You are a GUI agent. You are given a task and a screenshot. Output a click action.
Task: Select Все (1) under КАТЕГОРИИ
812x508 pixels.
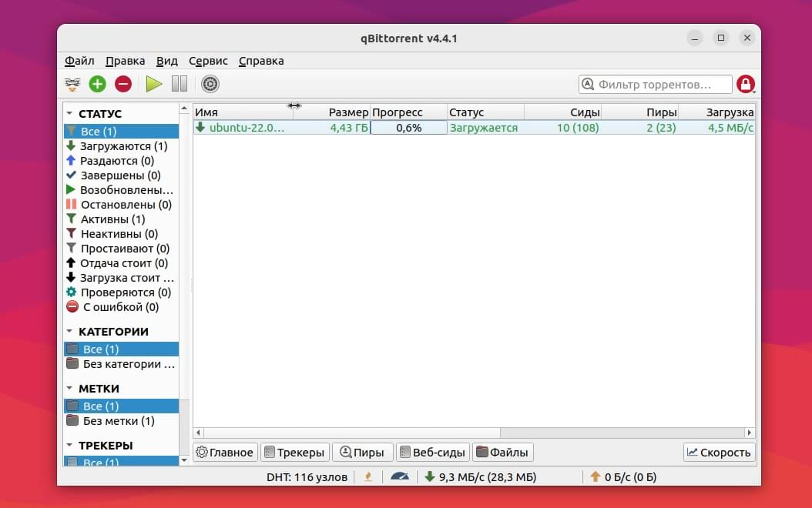[x=121, y=349]
